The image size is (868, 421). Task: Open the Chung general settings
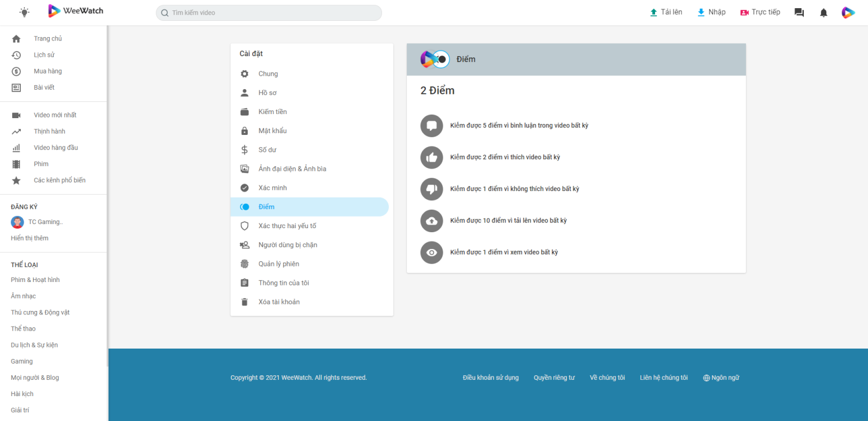tap(268, 74)
